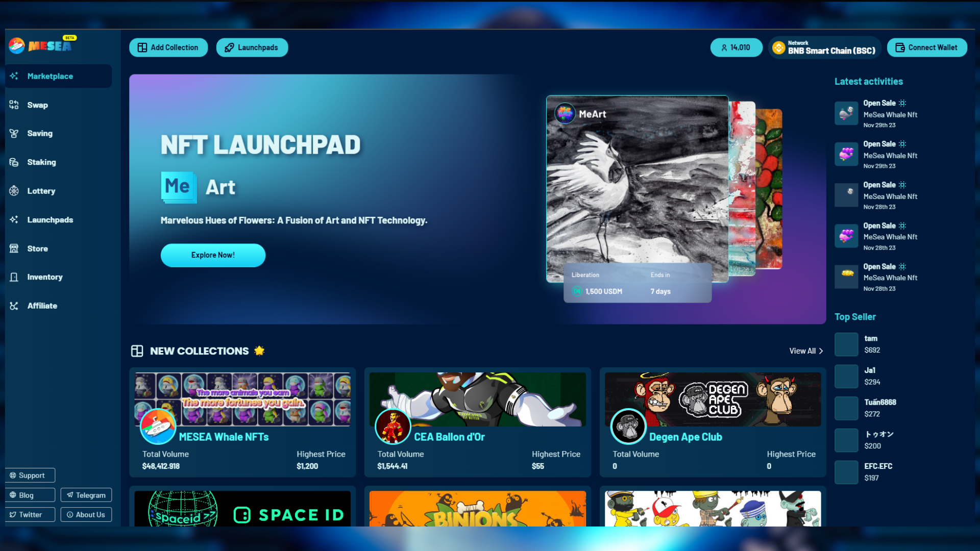Open the Inventory sidebar icon

(x=14, y=277)
